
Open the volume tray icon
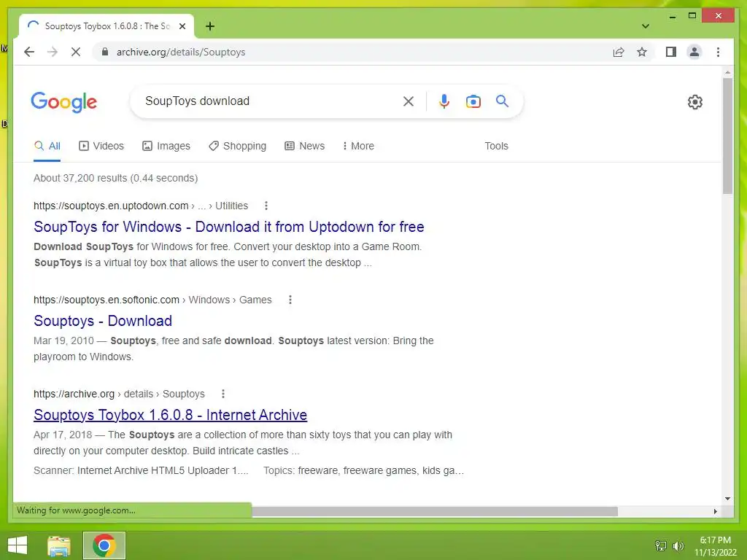click(x=678, y=545)
